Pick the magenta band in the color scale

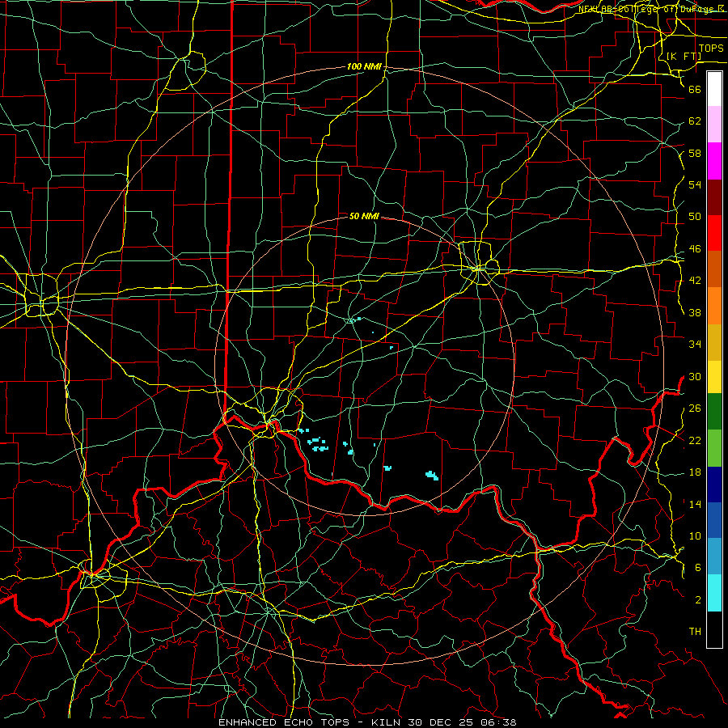click(x=714, y=161)
